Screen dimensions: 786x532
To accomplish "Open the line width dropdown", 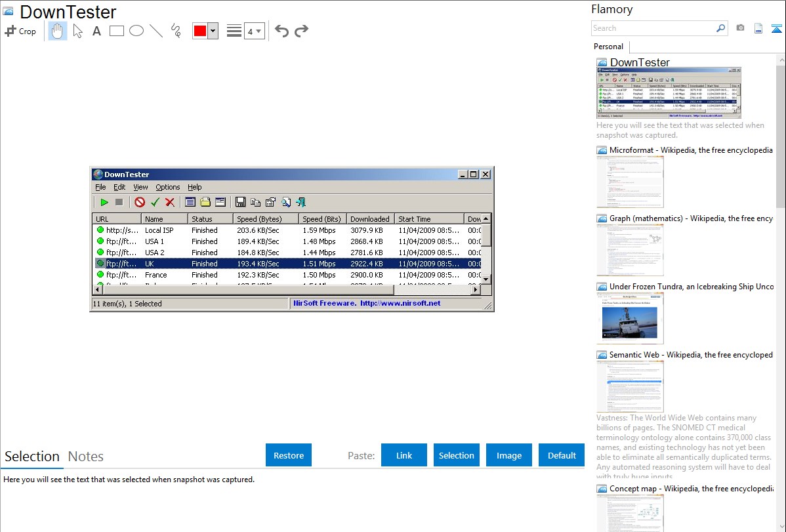I will pyautogui.click(x=254, y=31).
